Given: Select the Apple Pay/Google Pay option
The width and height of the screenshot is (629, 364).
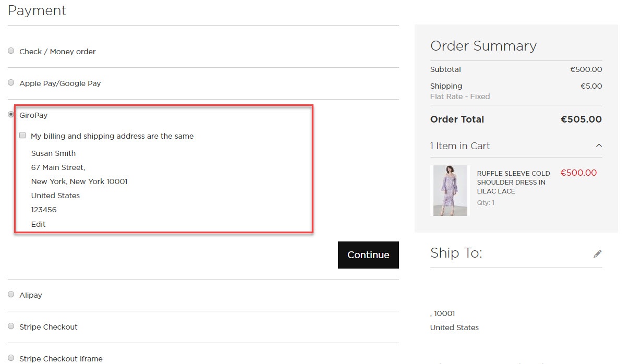Looking at the screenshot, I should click(11, 83).
